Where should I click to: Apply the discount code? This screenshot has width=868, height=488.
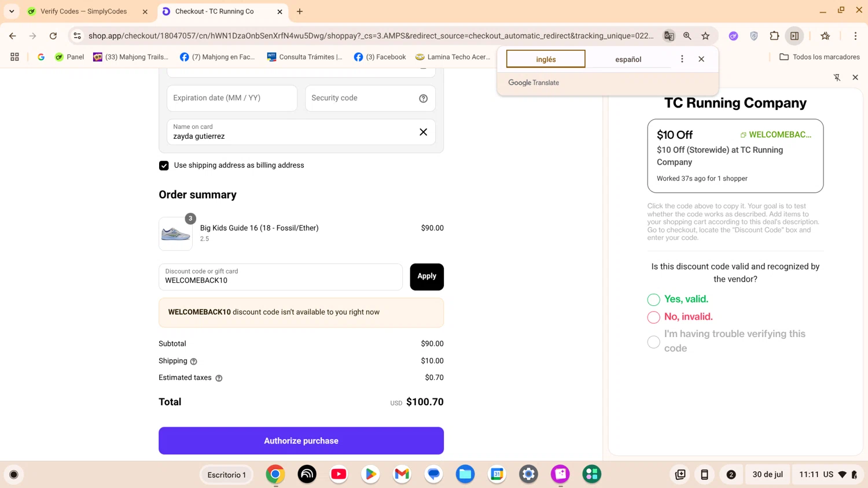tap(426, 276)
